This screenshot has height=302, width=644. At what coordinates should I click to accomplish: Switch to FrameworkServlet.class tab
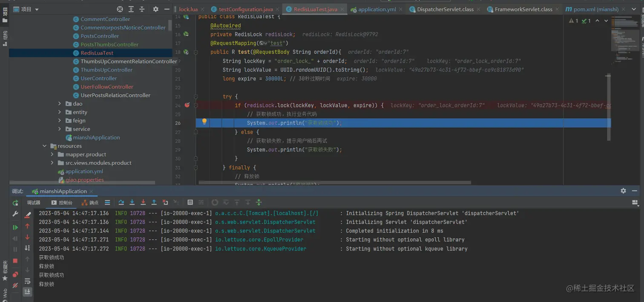(x=523, y=9)
